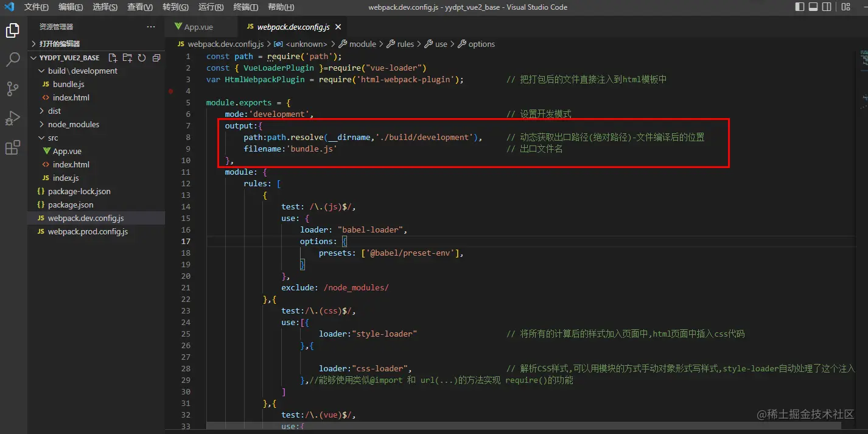Click 'babel-loader' text on line 16
The width and height of the screenshot is (868, 434).
tap(370, 229)
